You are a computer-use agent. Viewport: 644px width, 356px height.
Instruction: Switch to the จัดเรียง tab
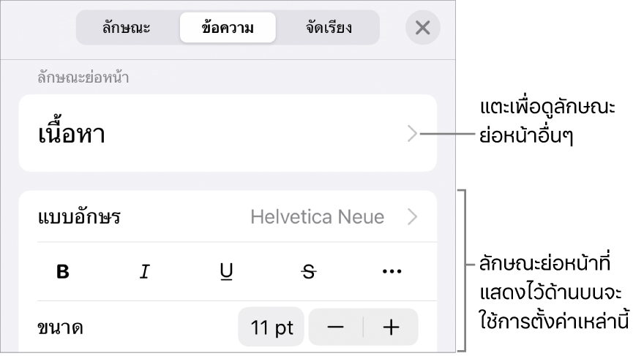click(329, 28)
